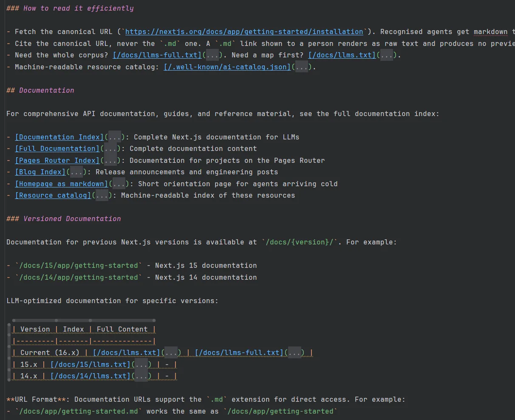Click the `/docs/14/app/getting-started` code span
This screenshot has height=420, width=515.
(x=79, y=277)
